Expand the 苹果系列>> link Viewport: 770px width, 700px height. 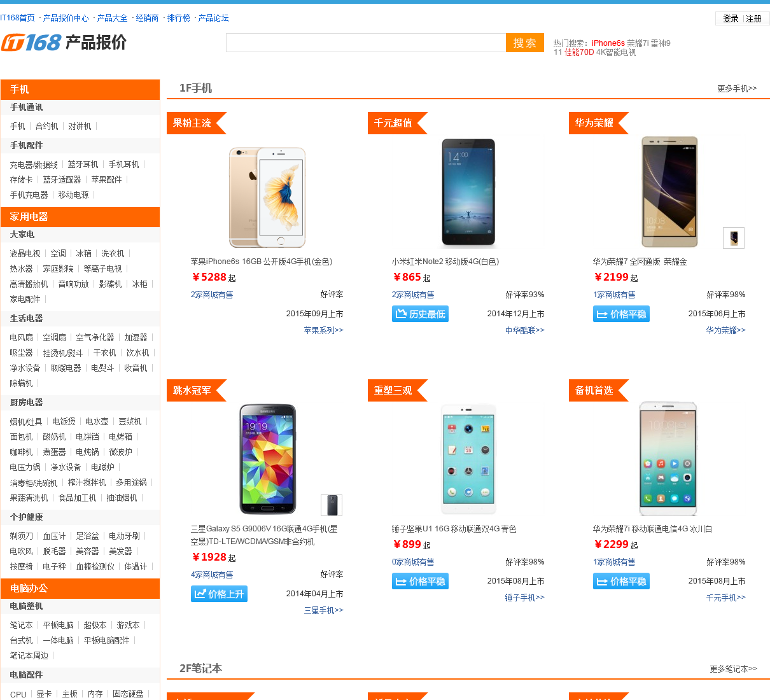pyautogui.click(x=323, y=330)
